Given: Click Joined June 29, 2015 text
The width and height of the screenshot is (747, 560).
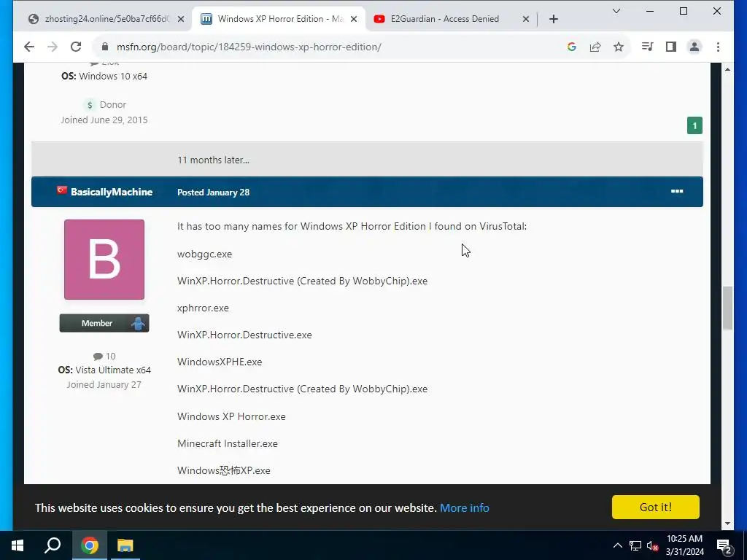Looking at the screenshot, I should (x=104, y=120).
